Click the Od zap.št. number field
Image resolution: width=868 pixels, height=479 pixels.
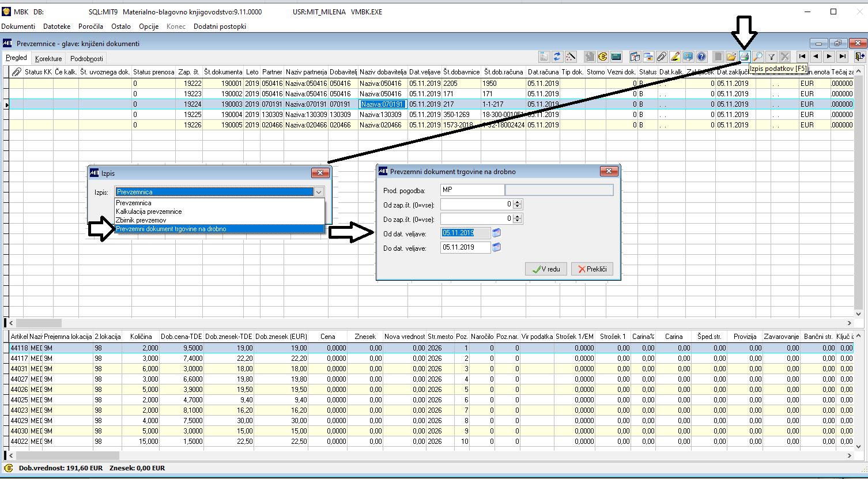[477, 204]
